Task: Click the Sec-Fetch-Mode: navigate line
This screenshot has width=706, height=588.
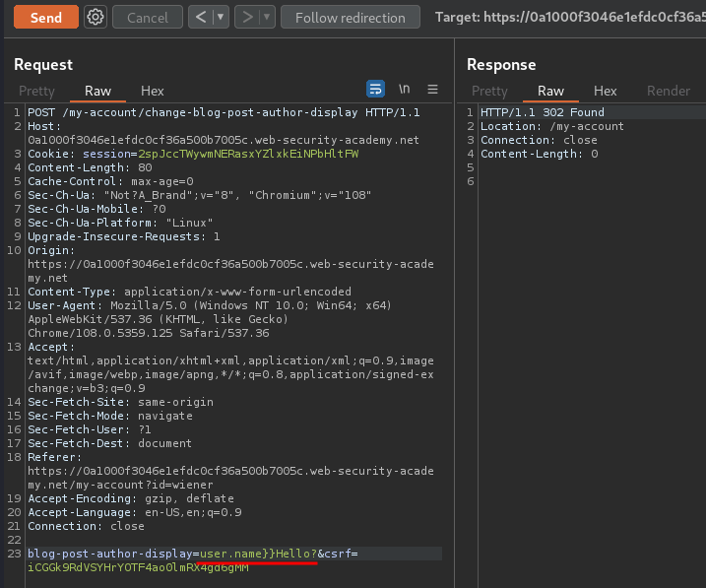Action: click(x=110, y=416)
